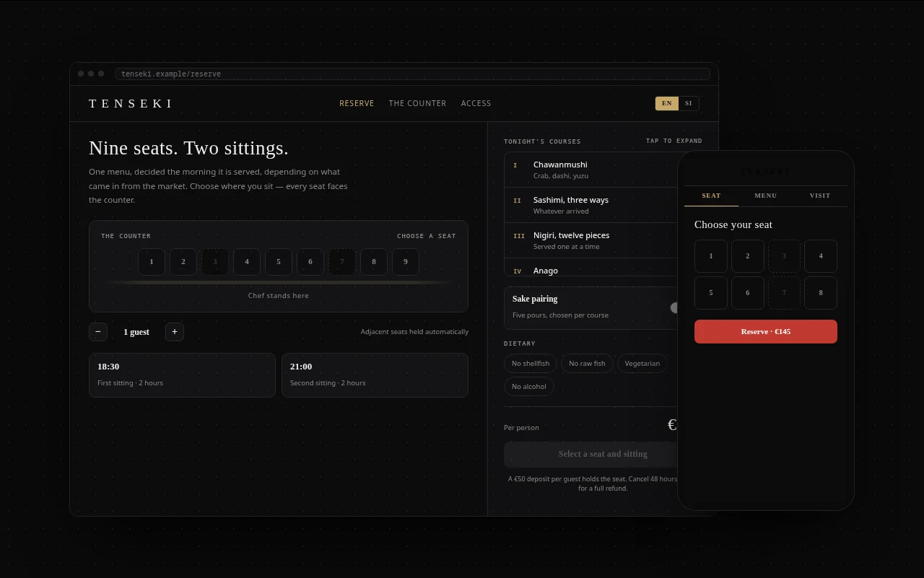This screenshot has height=578, width=924.
Task: Switch language to SI
Action: pos(689,103)
